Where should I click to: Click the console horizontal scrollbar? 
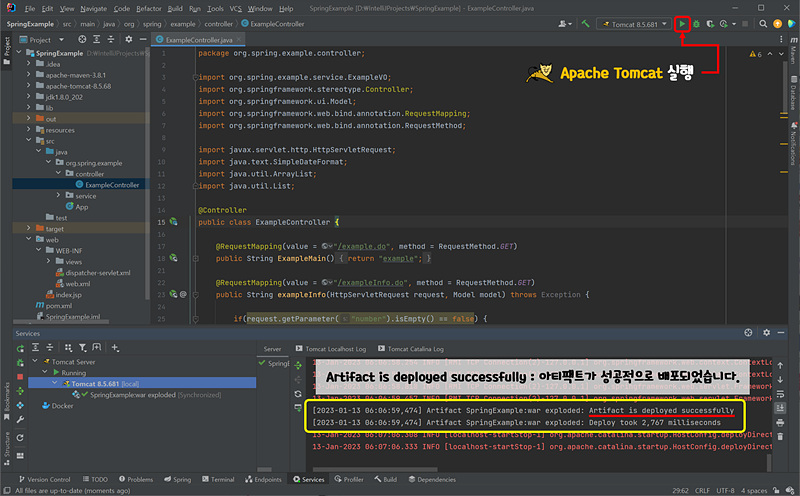[x=375, y=469]
